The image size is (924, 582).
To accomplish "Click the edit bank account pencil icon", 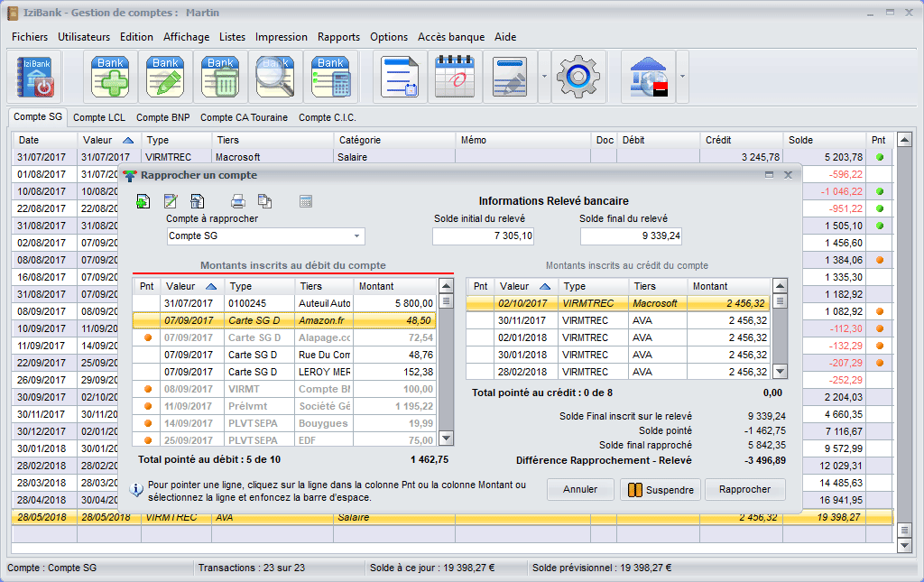I will tap(166, 77).
